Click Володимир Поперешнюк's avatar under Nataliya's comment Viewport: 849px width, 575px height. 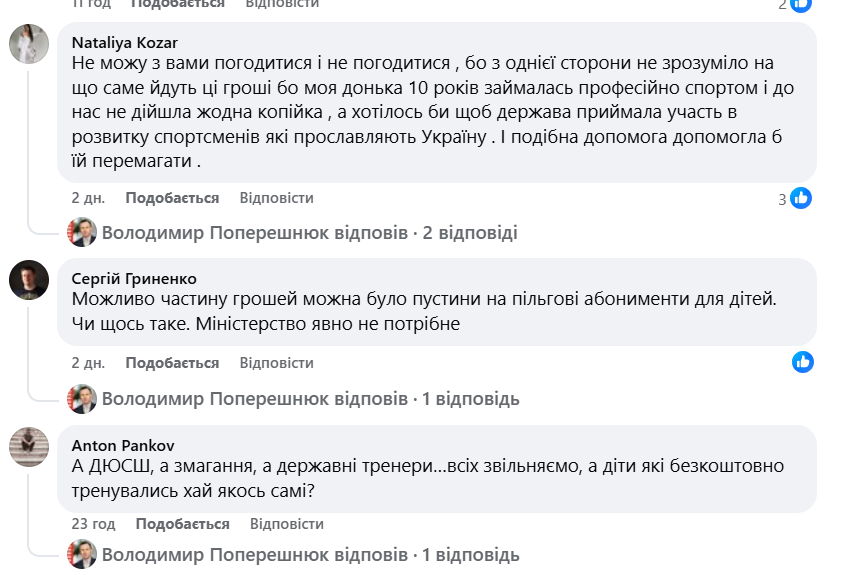point(82,233)
